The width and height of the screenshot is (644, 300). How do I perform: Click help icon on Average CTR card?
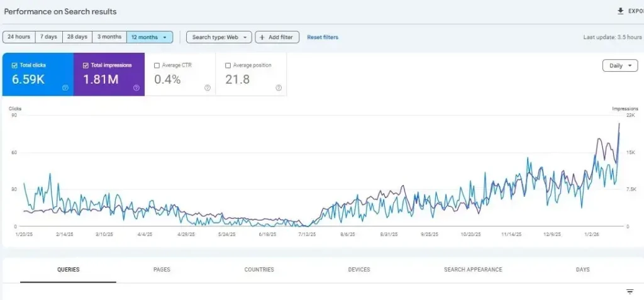pyautogui.click(x=208, y=88)
